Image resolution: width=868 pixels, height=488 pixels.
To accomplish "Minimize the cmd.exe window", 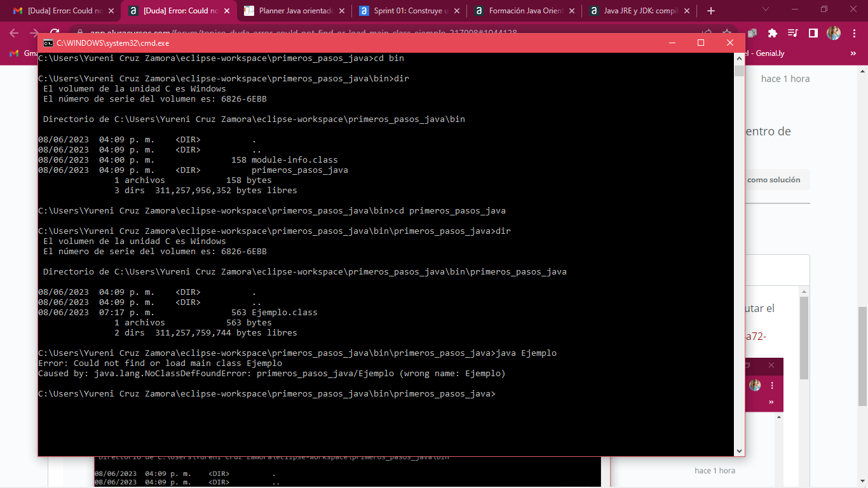I will tap(672, 43).
